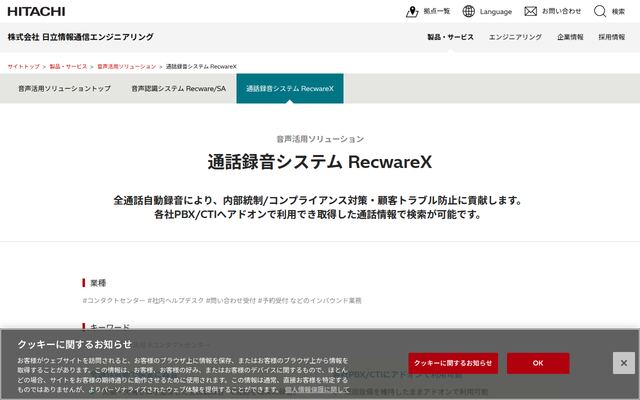
Task: Open the Language selector text
Action: pyautogui.click(x=496, y=12)
